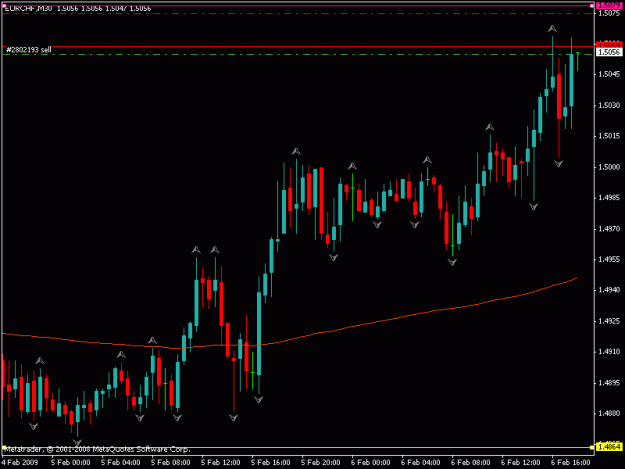Click the 4 Feb 2009 time label
The width and height of the screenshot is (625, 469).
click(x=20, y=463)
